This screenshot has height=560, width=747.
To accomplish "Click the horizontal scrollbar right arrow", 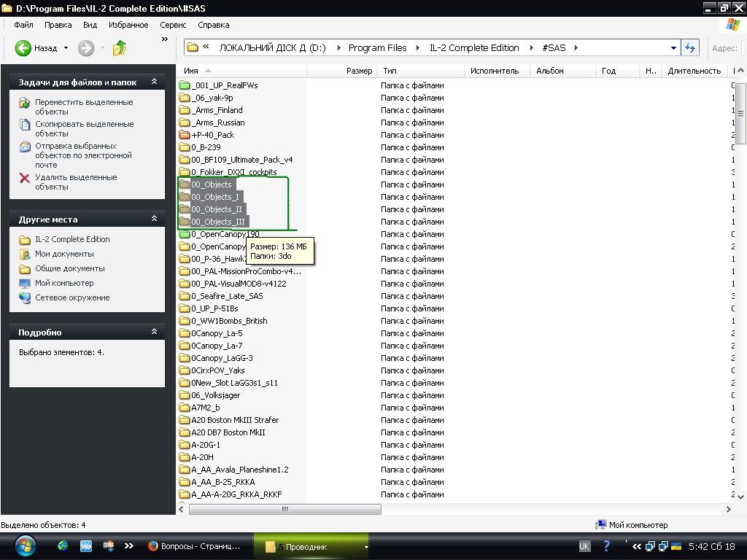I will pos(729,509).
